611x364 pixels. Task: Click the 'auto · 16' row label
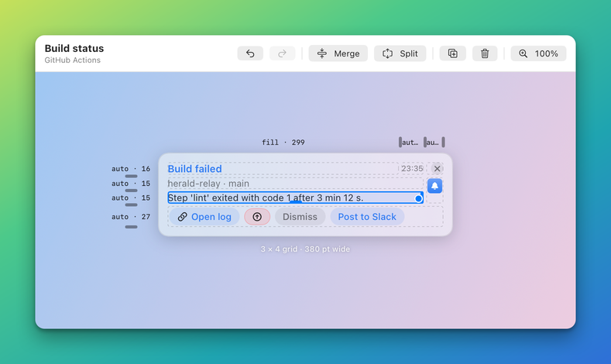(x=131, y=169)
